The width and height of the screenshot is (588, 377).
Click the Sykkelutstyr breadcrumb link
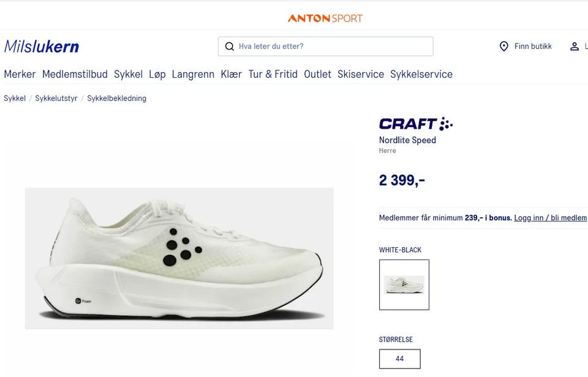tap(56, 98)
